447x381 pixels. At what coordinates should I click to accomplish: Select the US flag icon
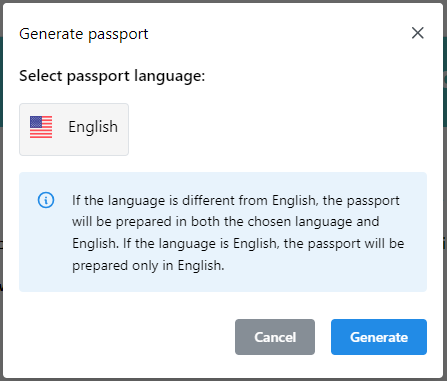pos(41,127)
